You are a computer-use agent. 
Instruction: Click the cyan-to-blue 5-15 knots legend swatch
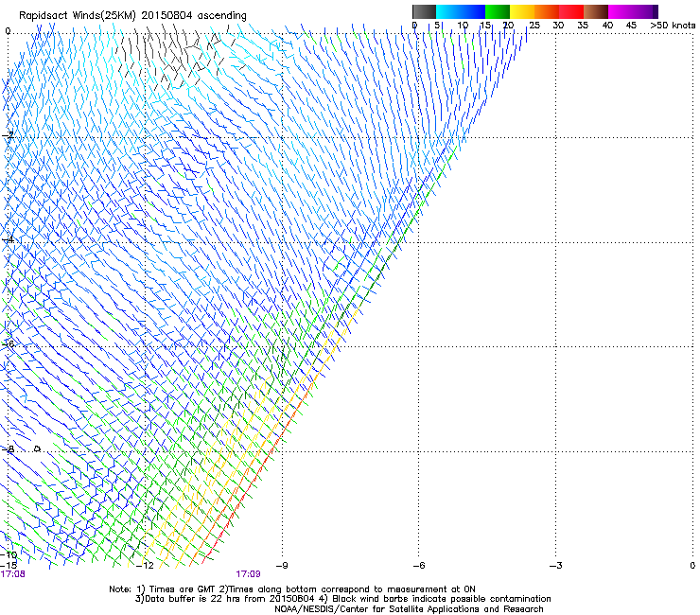[x=461, y=11]
